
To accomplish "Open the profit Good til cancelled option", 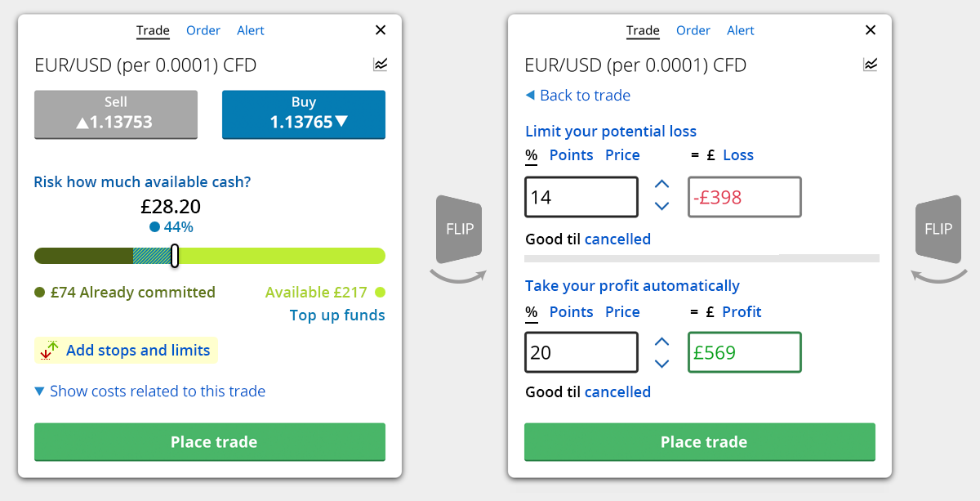I will pyautogui.click(x=617, y=392).
